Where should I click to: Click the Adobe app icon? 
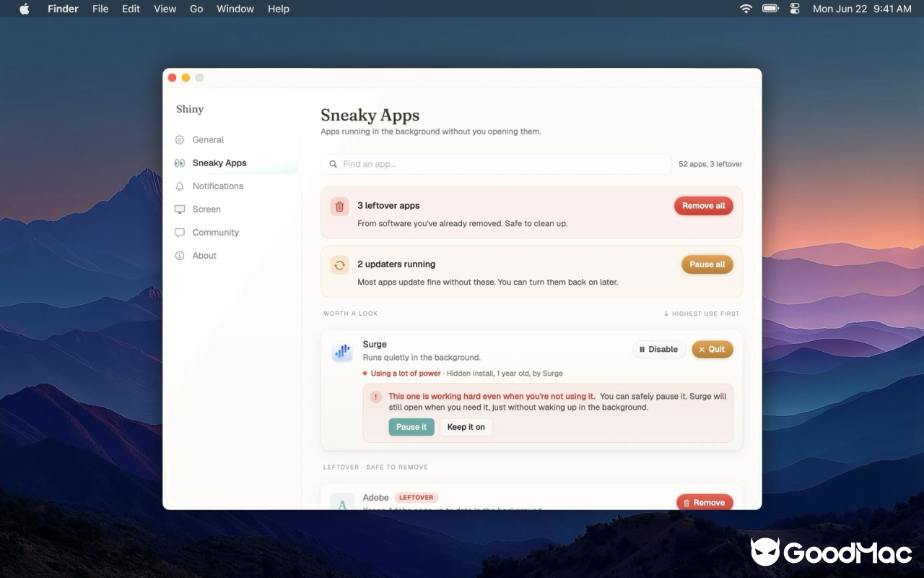[342, 501]
